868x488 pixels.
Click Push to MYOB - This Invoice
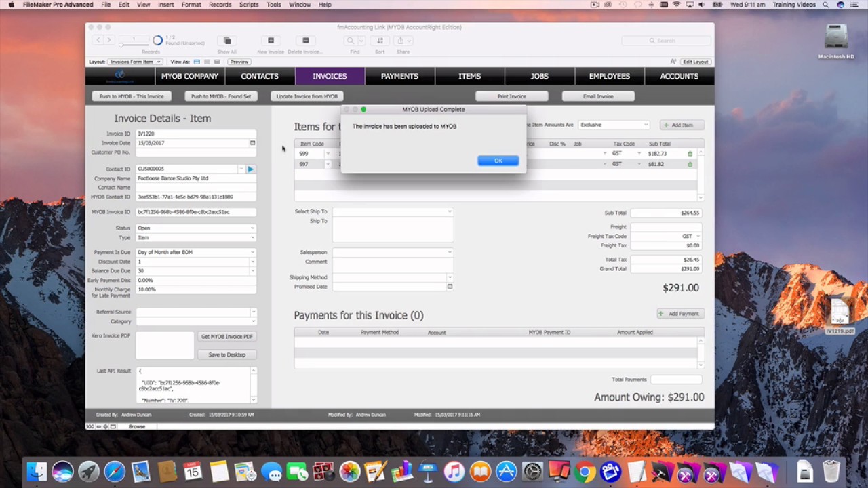pyautogui.click(x=132, y=96)
